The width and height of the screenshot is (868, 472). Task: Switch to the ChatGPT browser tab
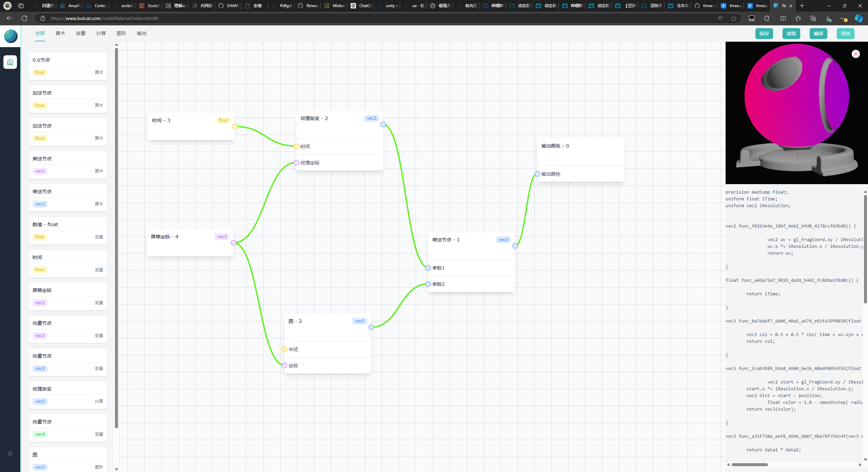click(361, 6)
